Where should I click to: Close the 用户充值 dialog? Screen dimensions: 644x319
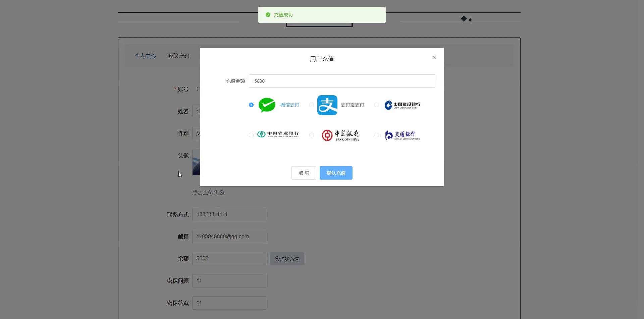tap(434, 57)
